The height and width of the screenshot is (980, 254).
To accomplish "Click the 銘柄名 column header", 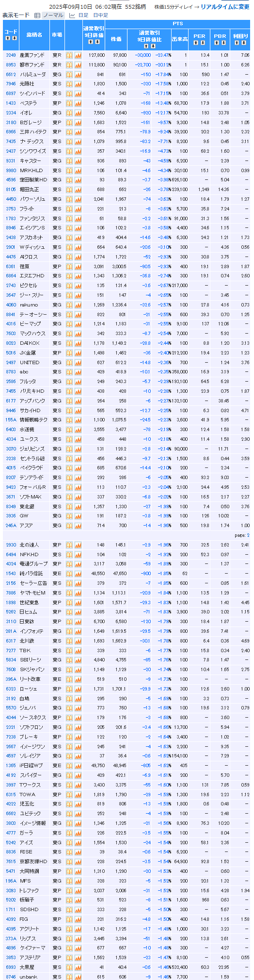I will coord(34,35).
